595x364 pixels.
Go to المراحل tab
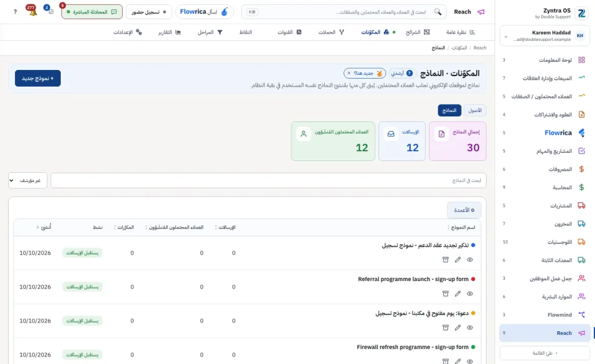pyautogui.click(x=210, y=32)
